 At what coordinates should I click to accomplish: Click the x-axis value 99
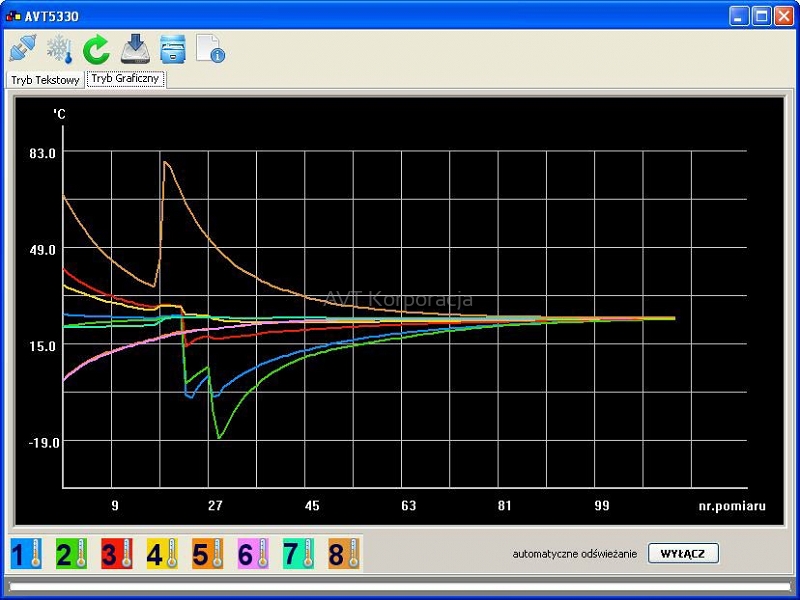pyautogui.click(x=602, y=506)
